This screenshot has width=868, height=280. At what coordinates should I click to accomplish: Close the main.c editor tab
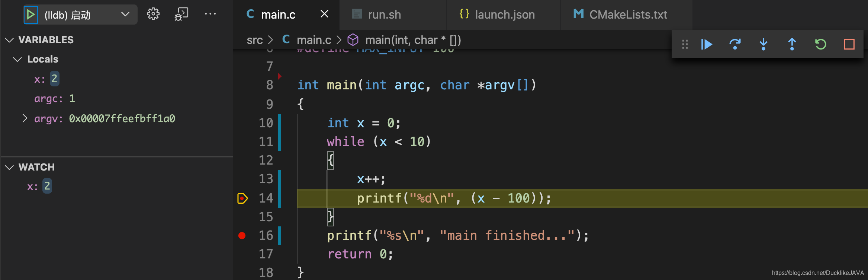(324, 14)
